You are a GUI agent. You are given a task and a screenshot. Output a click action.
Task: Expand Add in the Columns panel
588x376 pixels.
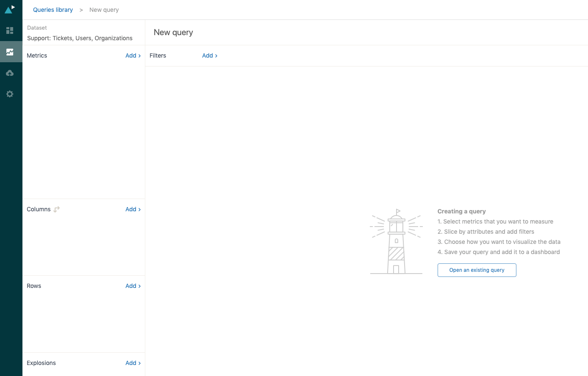coord(133,209)
